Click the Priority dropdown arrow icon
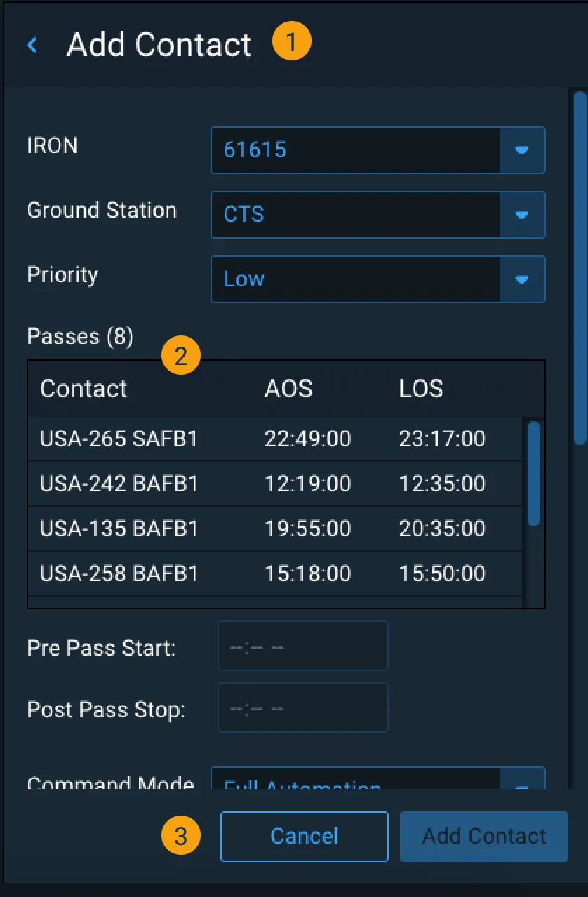 [x=522, y=279]
